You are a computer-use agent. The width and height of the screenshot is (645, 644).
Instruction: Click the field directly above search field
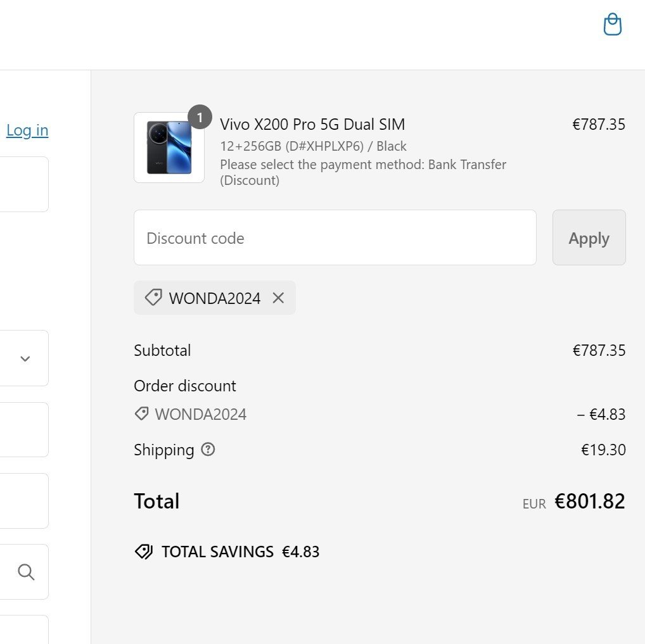pos(23,500)
